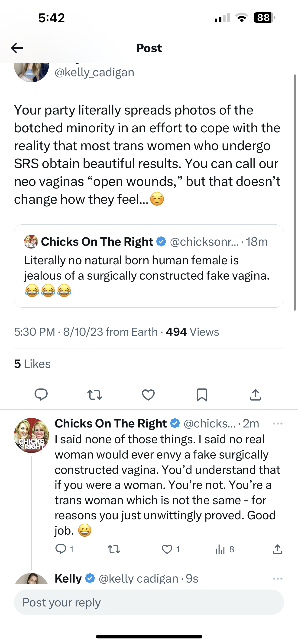
Task: Open the three-dot menu on Chicks reply
Action: click(278, 424)
